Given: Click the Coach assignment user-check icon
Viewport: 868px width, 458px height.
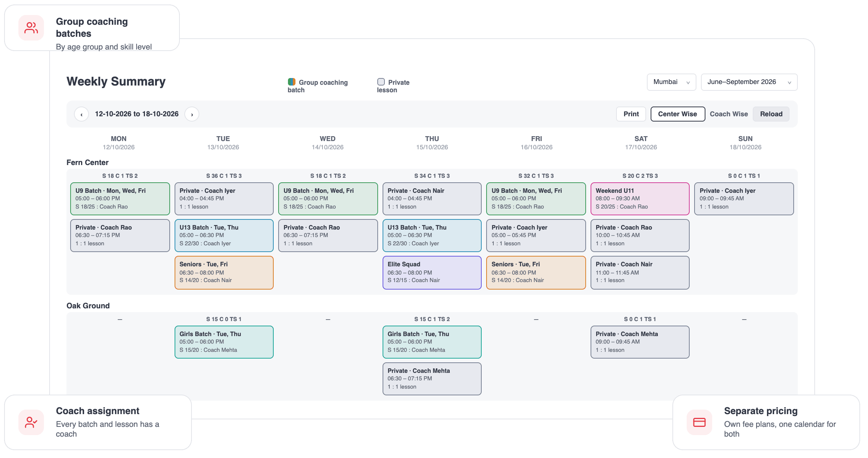Looking at the screenshot, I should [31, 422].
